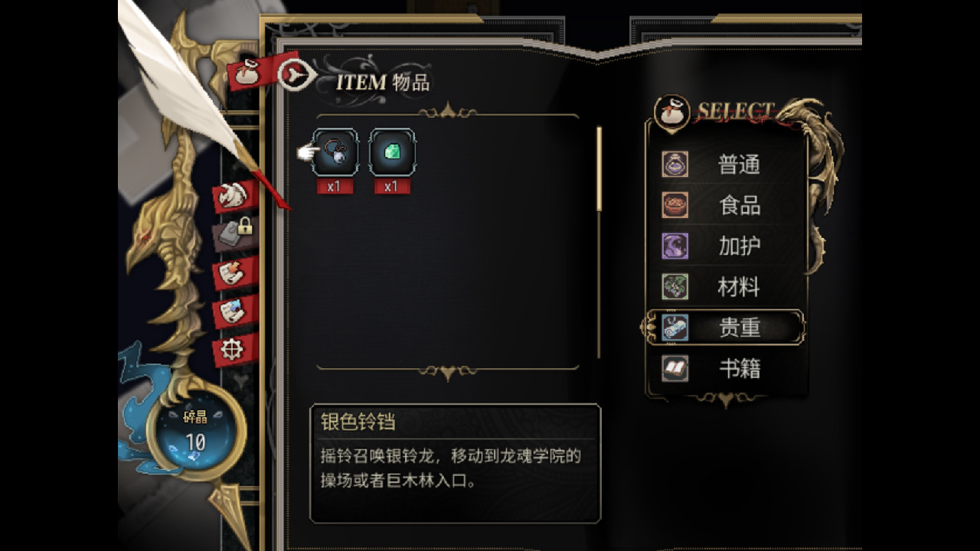Click the SELECT bag icon header

(x=673, y=112)
